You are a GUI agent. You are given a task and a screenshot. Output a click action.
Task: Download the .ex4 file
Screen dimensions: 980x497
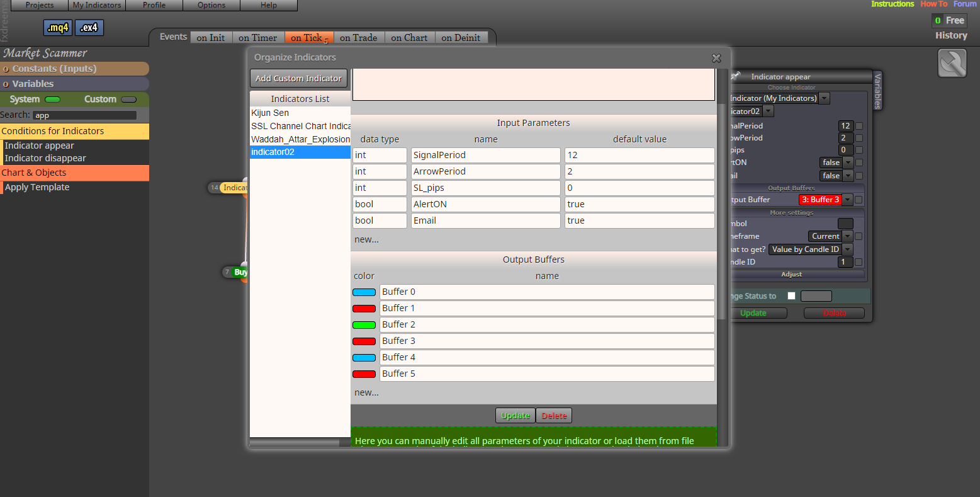click(x=89, y=28)
